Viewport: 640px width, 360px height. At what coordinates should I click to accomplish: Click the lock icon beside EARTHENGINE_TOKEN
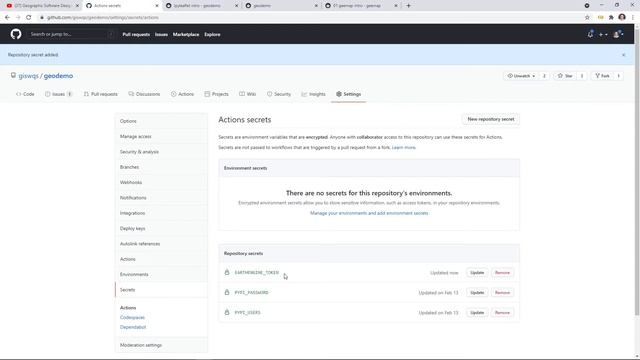click(x=227, y=272)
